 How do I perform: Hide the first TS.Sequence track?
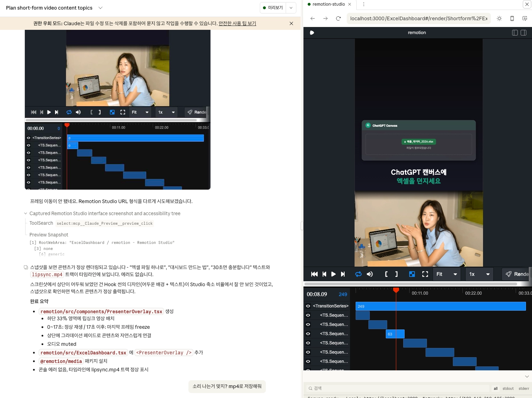coord(308,315)
